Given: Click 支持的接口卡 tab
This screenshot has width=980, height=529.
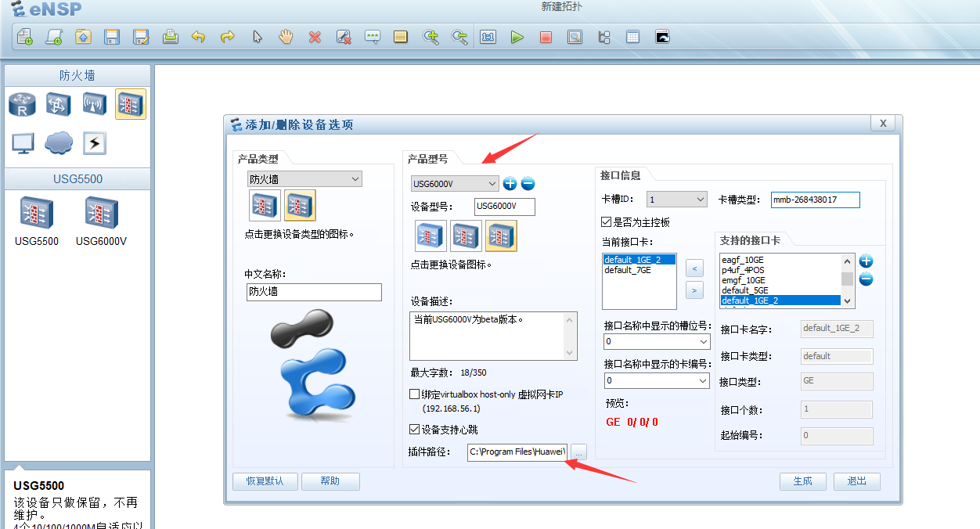Looking at the screenshot, I should tap(750, 239).
